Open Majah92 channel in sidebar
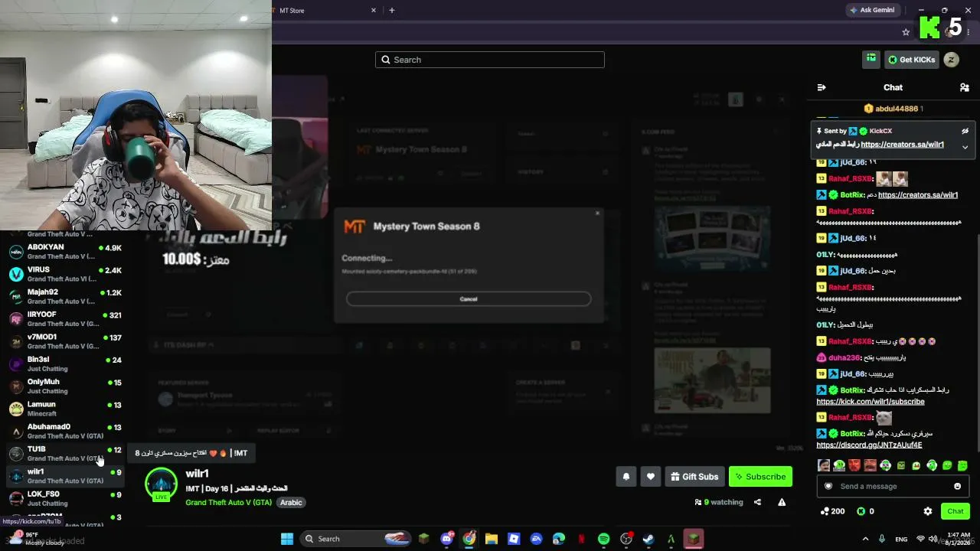 click(65, 296)
